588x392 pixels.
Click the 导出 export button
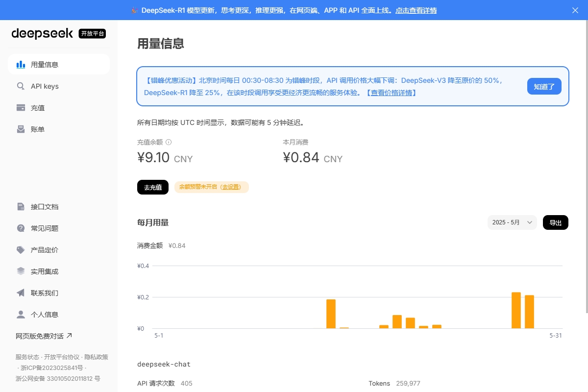tap(555, 222)
